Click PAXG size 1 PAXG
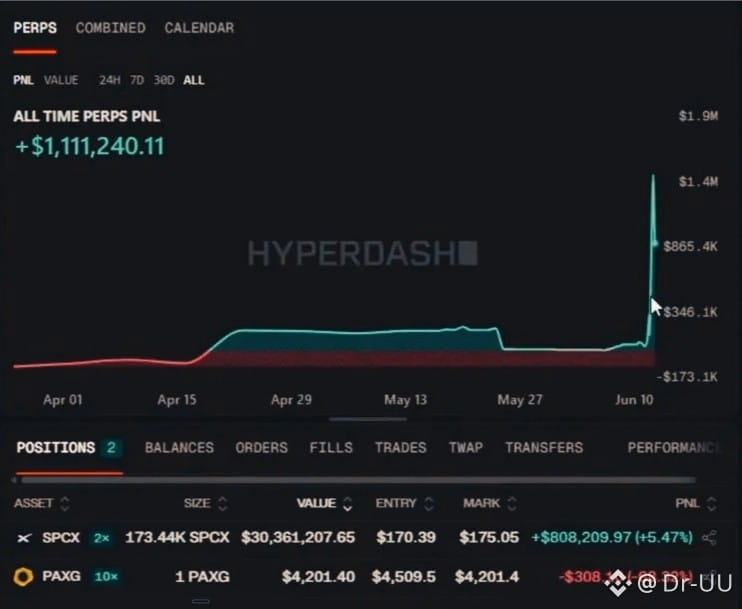742x609 pixels. pos(203,577)
